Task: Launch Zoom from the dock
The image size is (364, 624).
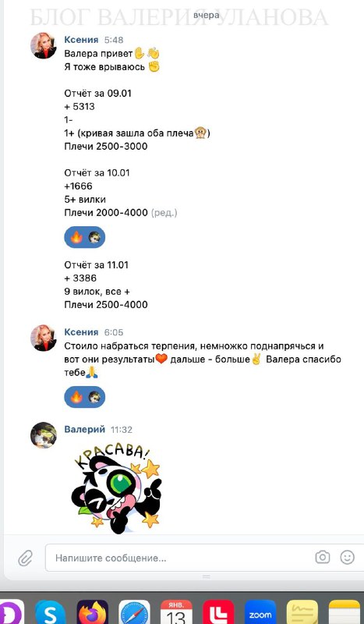Action: pos(260,613)
